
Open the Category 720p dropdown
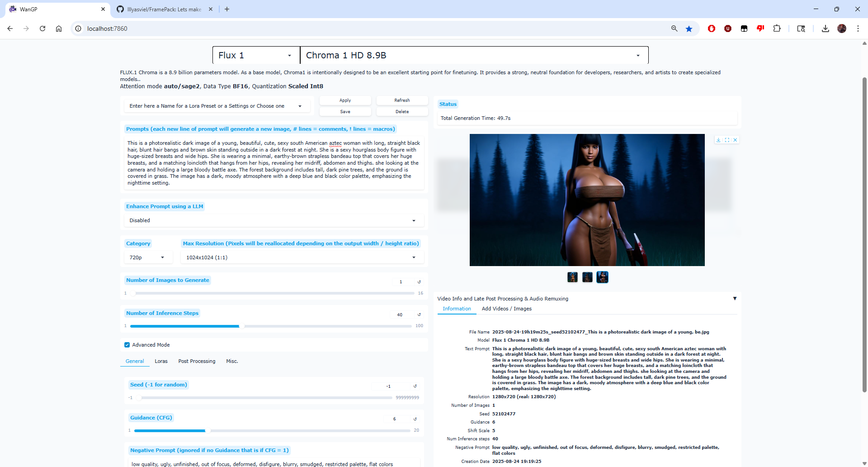pyautogui.click(x=148, y=257)
